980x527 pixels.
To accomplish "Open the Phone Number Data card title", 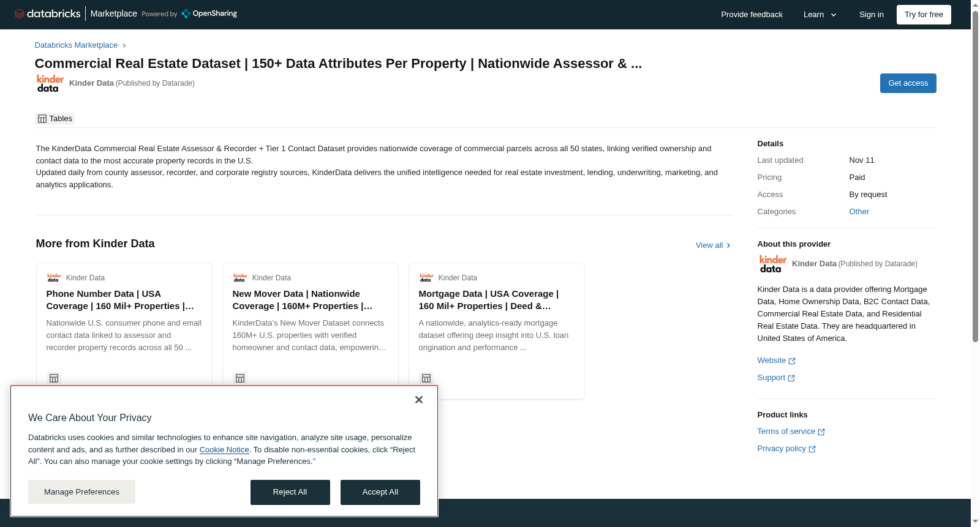I will pyautogui.click(x=120, y=300).
